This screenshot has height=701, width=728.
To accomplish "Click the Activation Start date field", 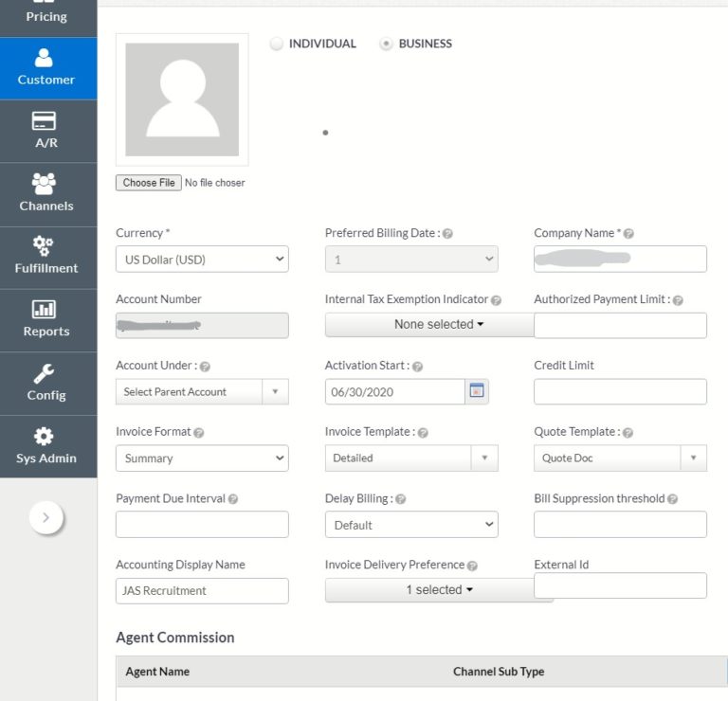I will coord(394,391).
